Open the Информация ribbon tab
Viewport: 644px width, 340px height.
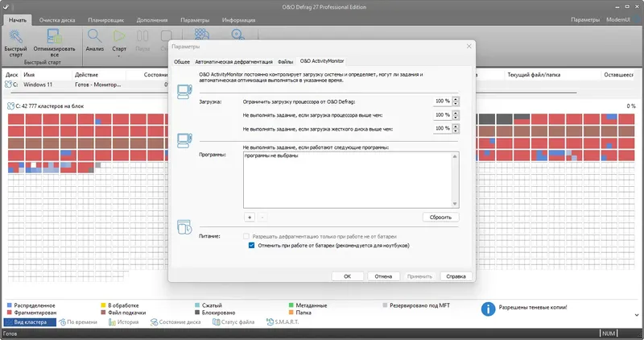point(238,19)
